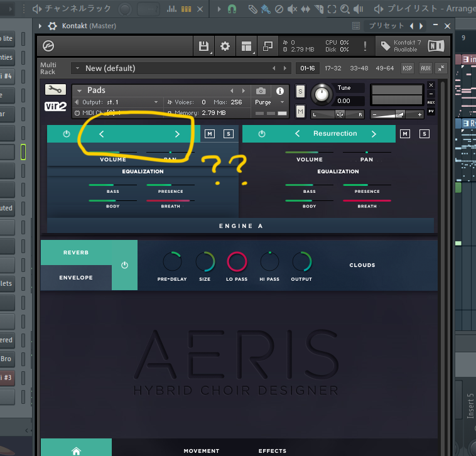Image resolution: width=476 pixels, height=456 pixels.
Task: Toggle left engine layer power button
Action: pyautogui.click(x=67, y=134)
